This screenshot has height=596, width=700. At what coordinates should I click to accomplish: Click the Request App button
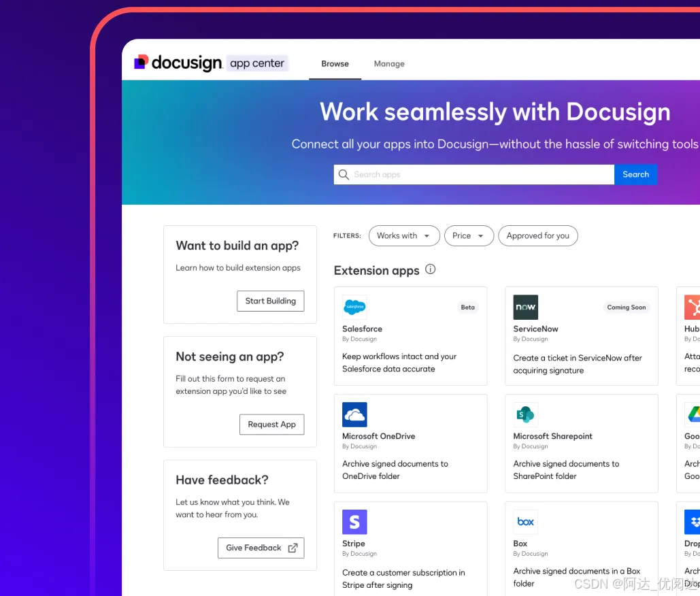click(272, 425)
